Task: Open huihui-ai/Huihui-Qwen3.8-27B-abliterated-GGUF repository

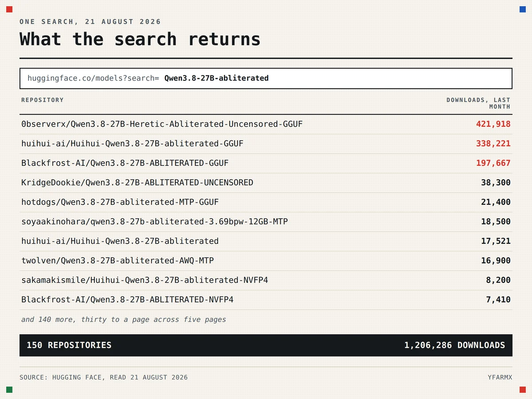Action: (x=132, y=144)
